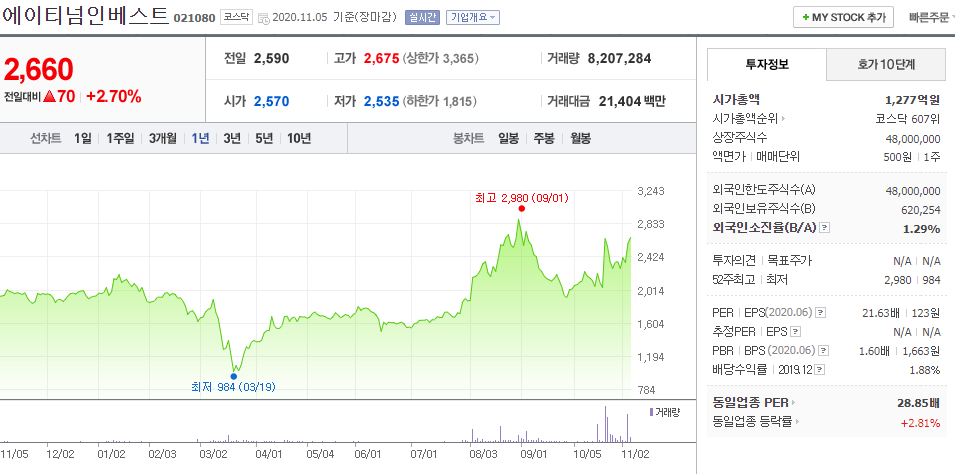
Task: Show the 주봉 candlestick chart
Action: 544,138
